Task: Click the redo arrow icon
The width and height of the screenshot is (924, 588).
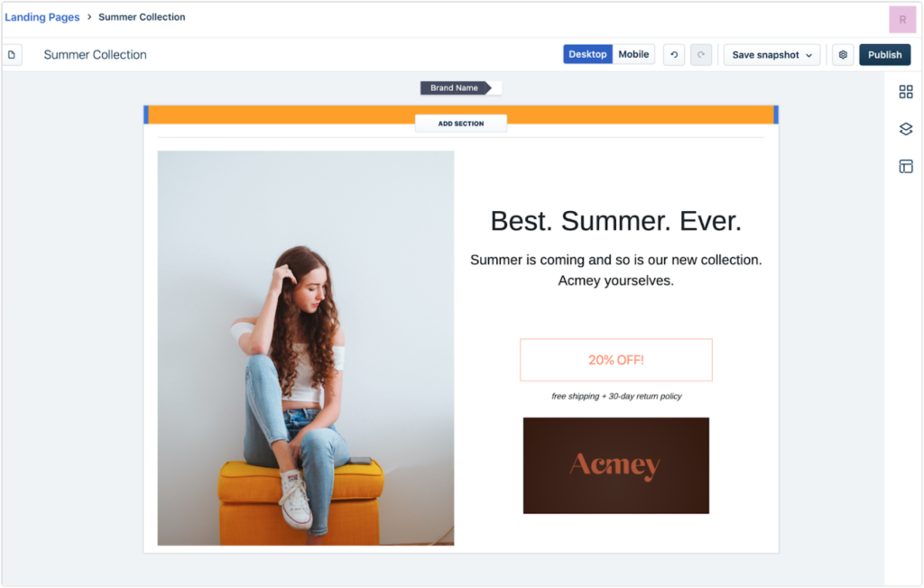Action: click(x=701, y=55)
